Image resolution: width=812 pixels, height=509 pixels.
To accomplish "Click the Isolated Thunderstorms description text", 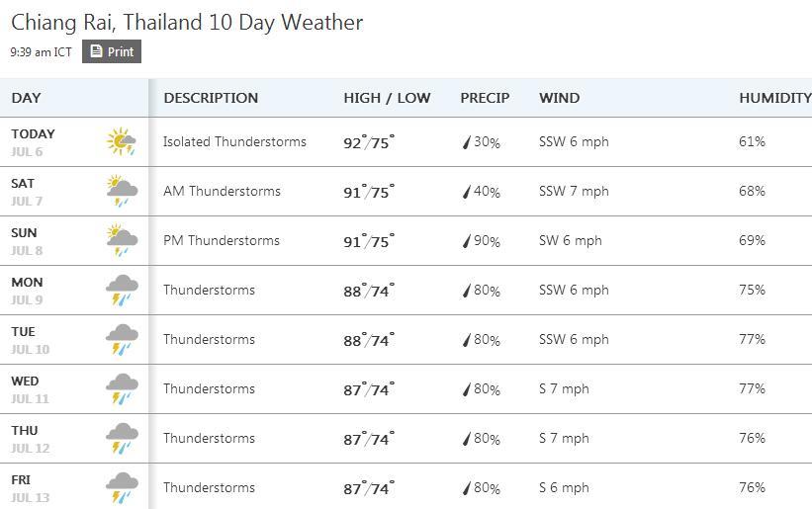I will click(234, 142).
